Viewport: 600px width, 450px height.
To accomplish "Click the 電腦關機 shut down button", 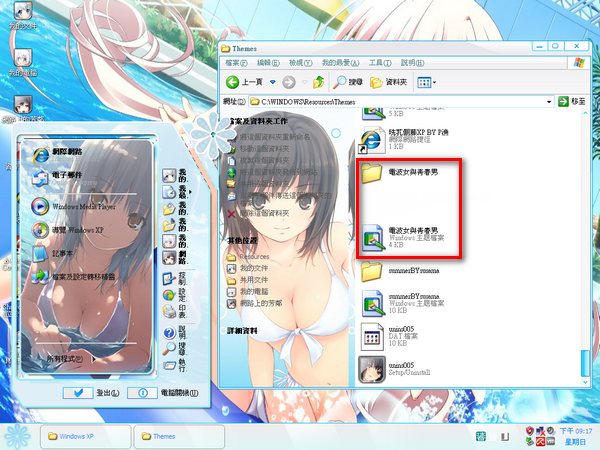I will 163,393.
